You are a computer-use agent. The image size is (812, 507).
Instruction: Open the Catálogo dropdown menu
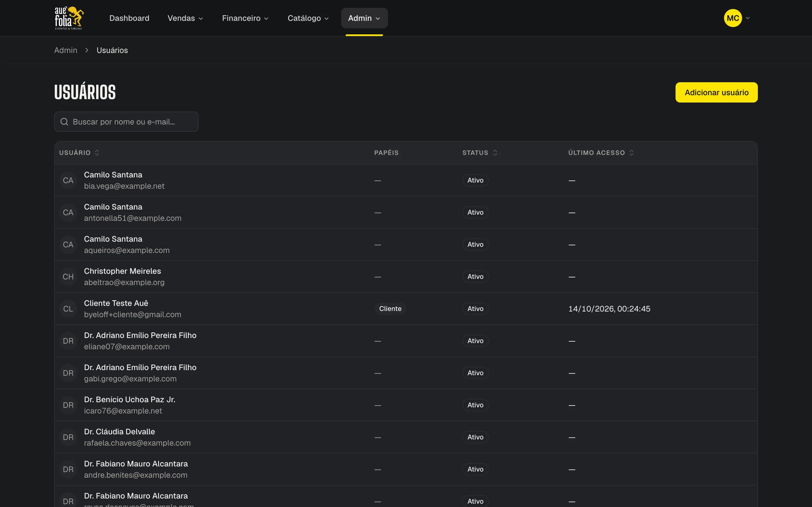(x=308, y=18)
